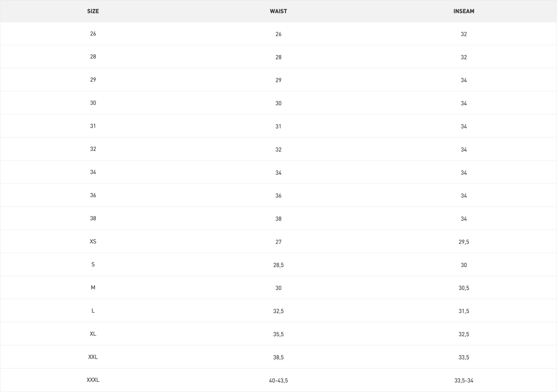Click inseam value 33,5 in XXL row
Image resolution: width=558 pixels, height=392 pixels.
[x=464, y=358]
